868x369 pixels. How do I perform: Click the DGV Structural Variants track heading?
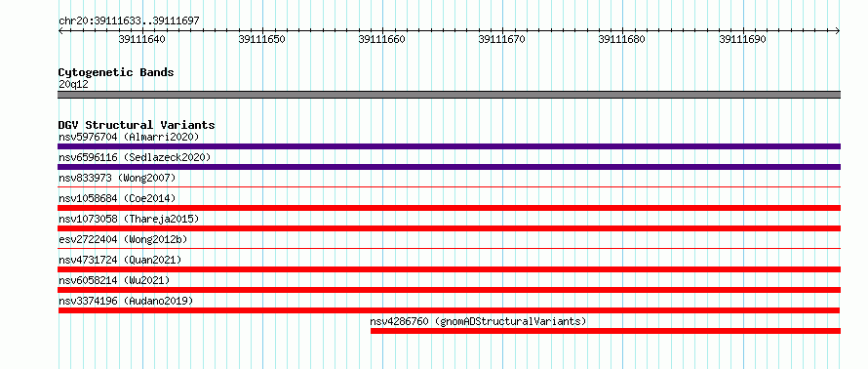pyautogui.click(x=137, y=125)
